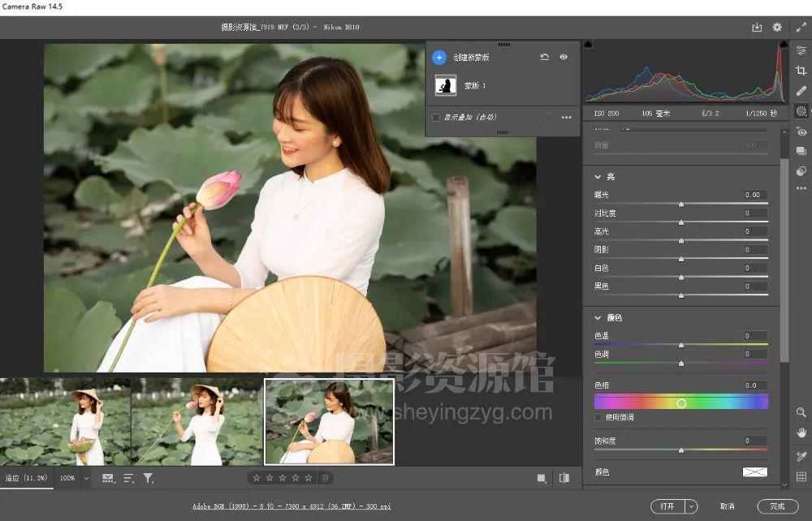812x521 pixels.
Task: Click the save image download icon
Action: [757, 28]
